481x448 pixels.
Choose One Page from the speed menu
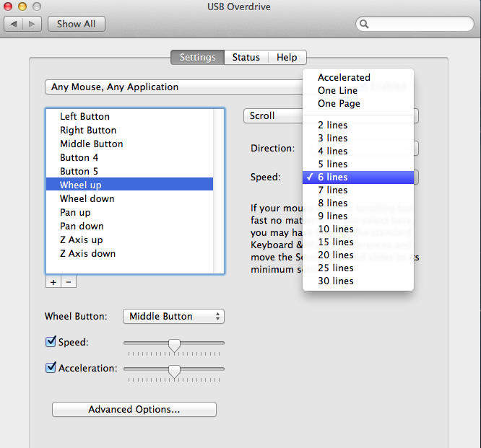coord(358,104)
